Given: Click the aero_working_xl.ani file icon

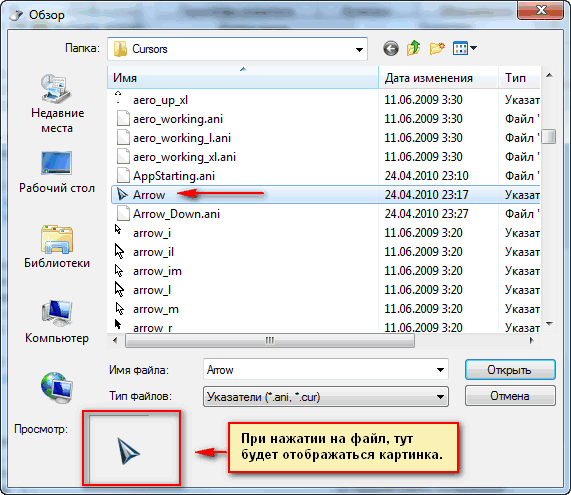Looking at the screenshot, I should point(123,157).
